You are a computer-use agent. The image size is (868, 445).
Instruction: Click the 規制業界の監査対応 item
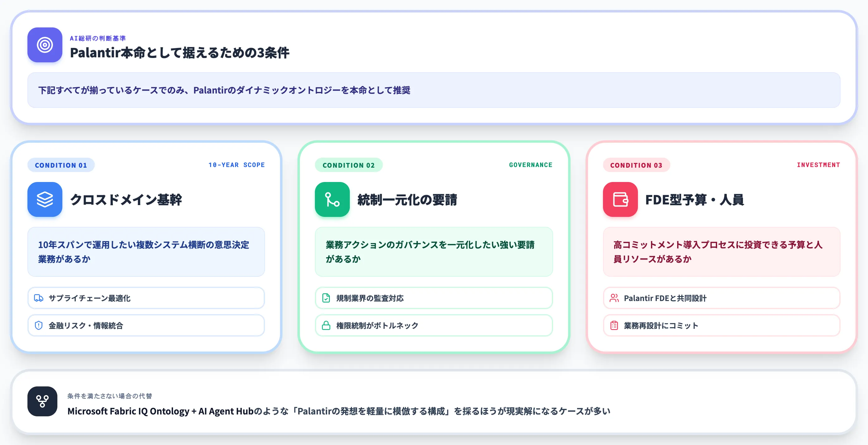434,298
